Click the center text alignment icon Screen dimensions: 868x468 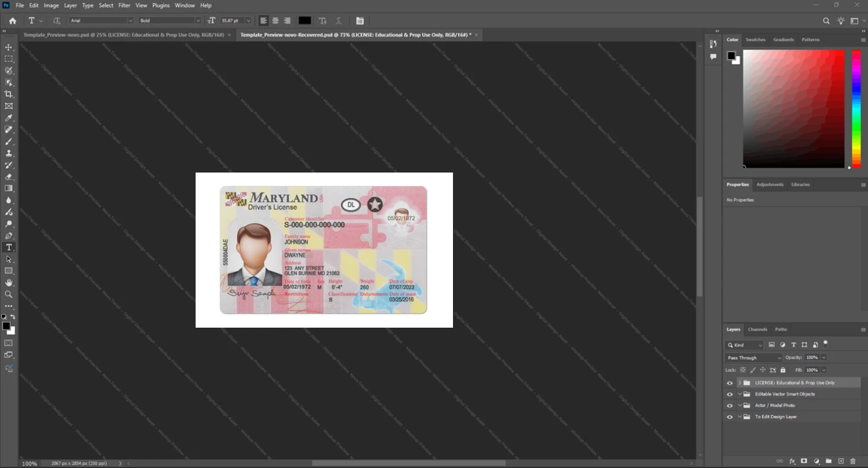pos(275,21)
